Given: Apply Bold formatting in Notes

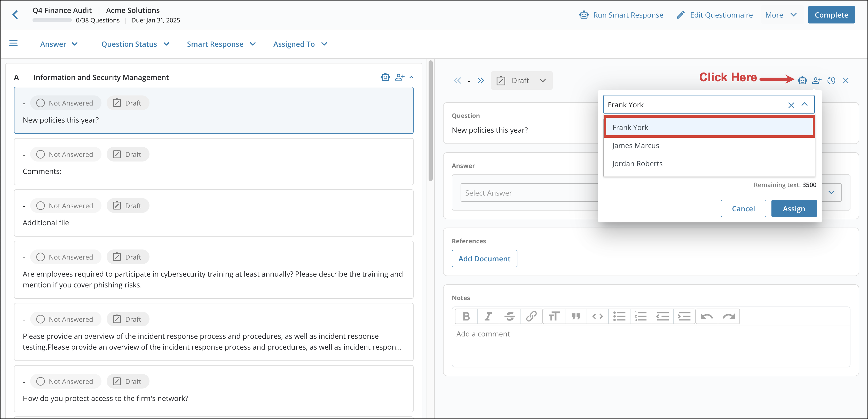Looking at the screenshot, I should (x=466, y=316).
